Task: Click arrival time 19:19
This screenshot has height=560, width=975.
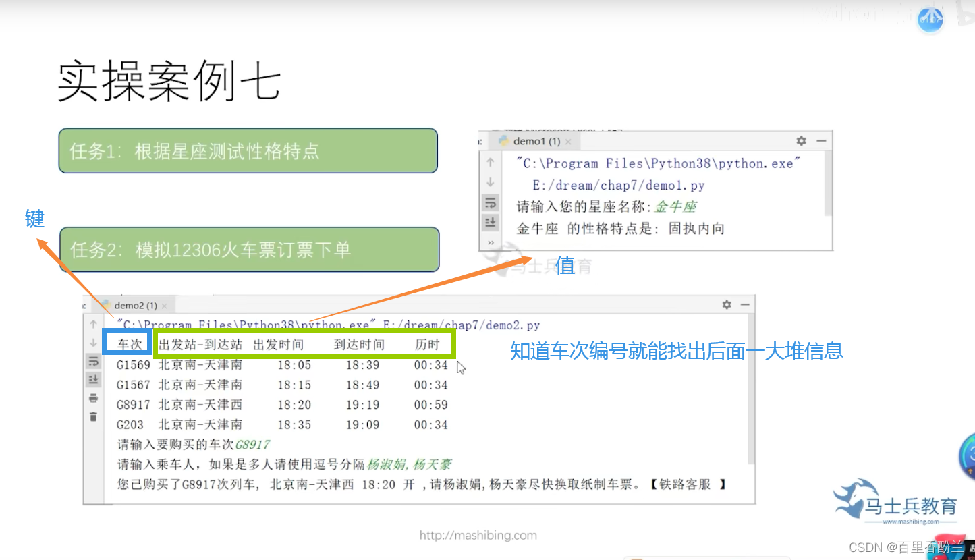Action: click(x=363, y=405)
